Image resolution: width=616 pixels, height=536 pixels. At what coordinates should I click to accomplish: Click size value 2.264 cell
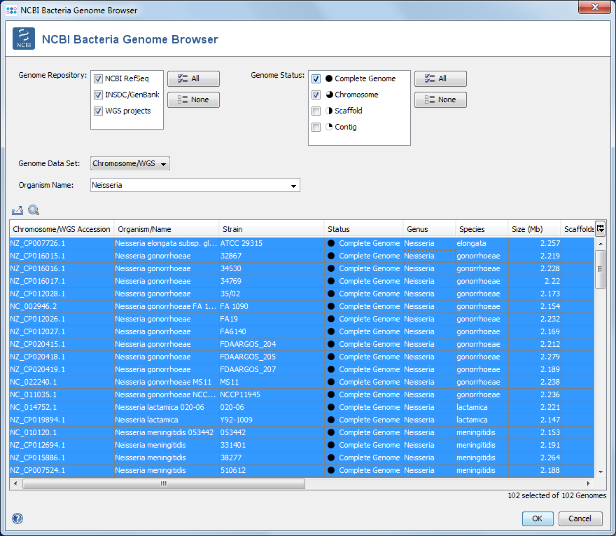534,458
